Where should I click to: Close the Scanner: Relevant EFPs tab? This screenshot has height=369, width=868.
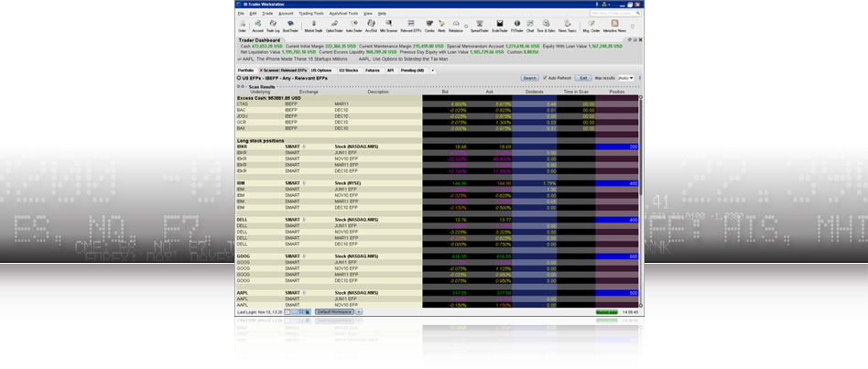tap(261, 70)
